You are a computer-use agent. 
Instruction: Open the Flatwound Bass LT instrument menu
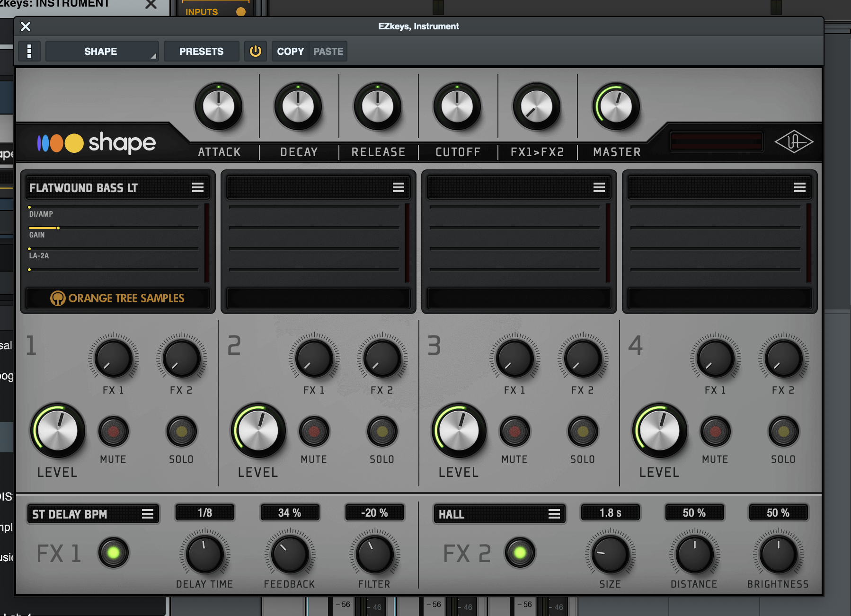(x=198, y=188)
